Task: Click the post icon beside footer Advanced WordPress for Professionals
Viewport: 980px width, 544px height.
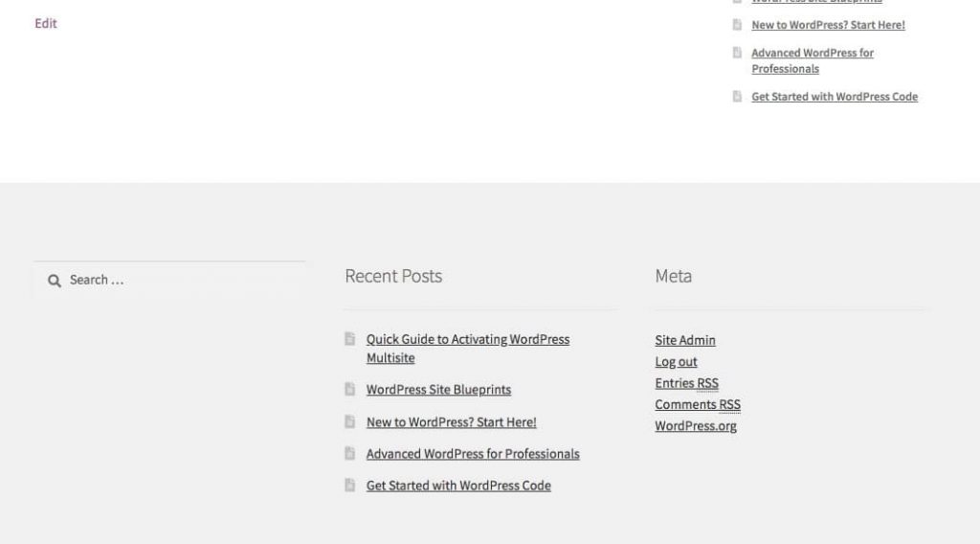Action: 350,454
